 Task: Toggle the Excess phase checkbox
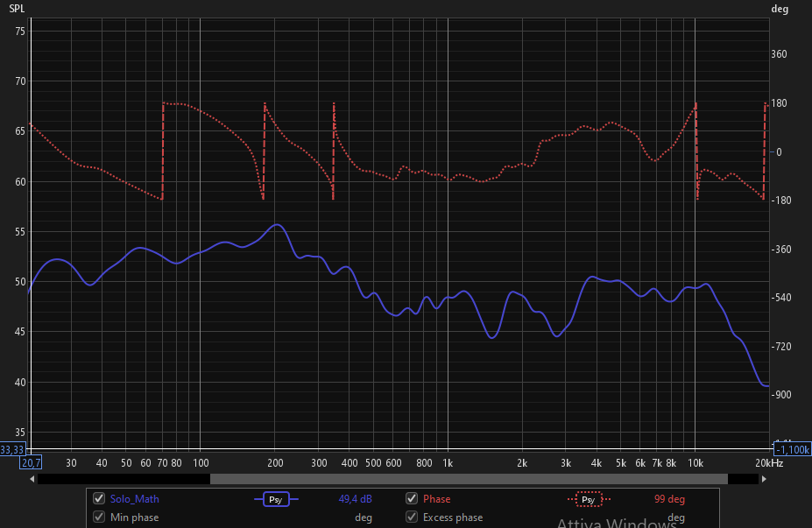412,517
